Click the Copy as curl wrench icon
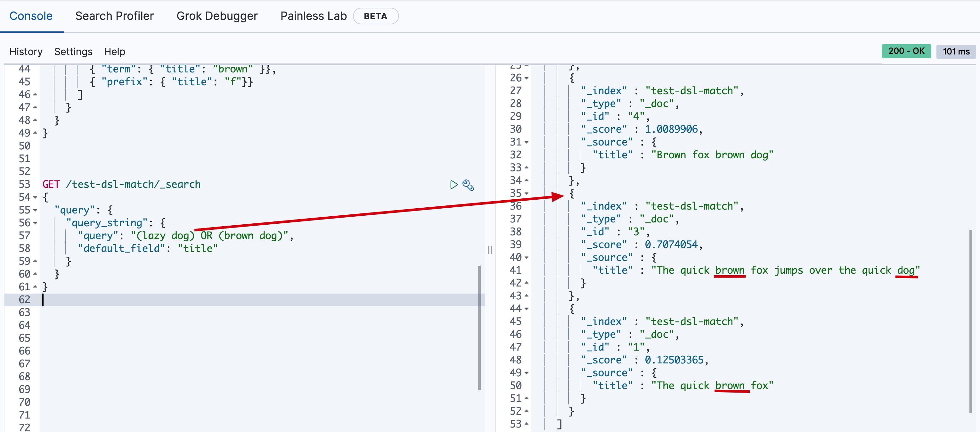Screen dimensions: 980x432 tap(468, 184)
